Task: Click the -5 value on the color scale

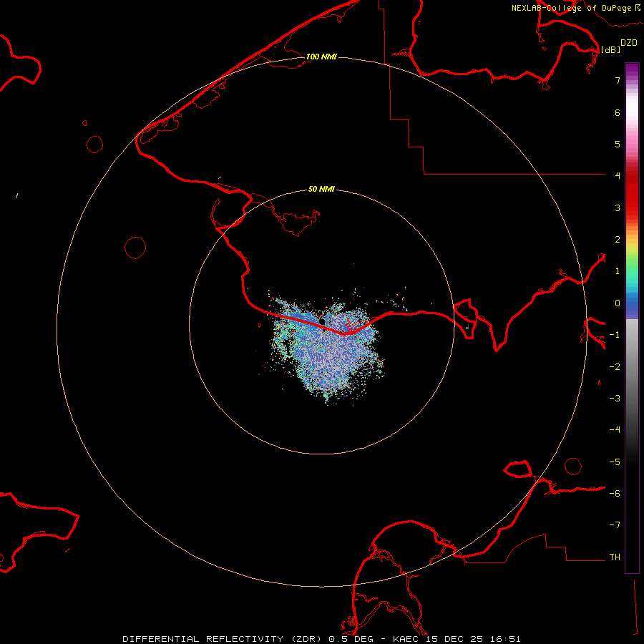Action: click(615, 462)
